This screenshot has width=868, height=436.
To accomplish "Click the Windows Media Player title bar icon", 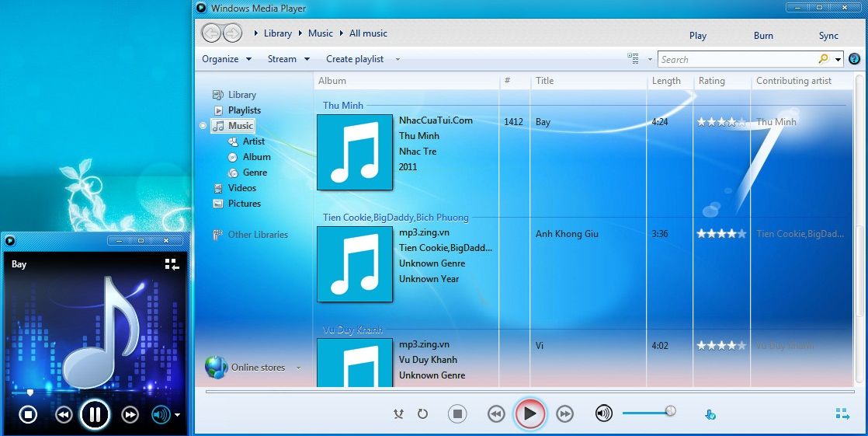I will point(201,8).
